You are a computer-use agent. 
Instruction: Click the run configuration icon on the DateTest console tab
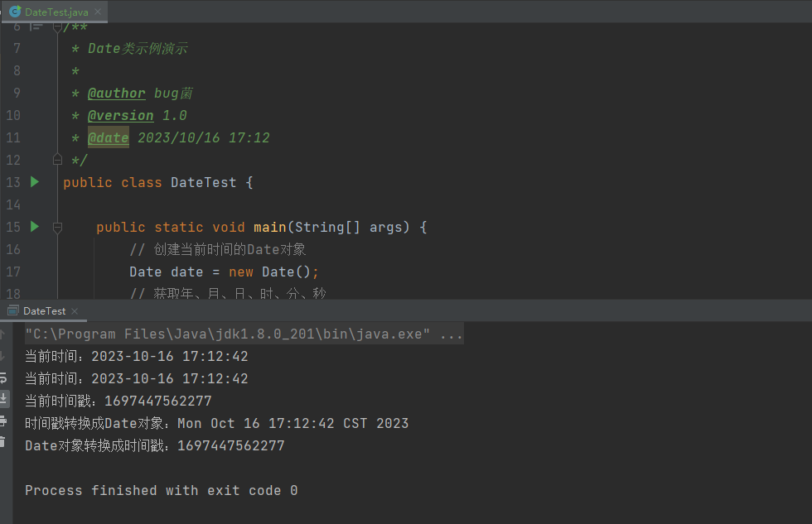click(x=13, y=310)
